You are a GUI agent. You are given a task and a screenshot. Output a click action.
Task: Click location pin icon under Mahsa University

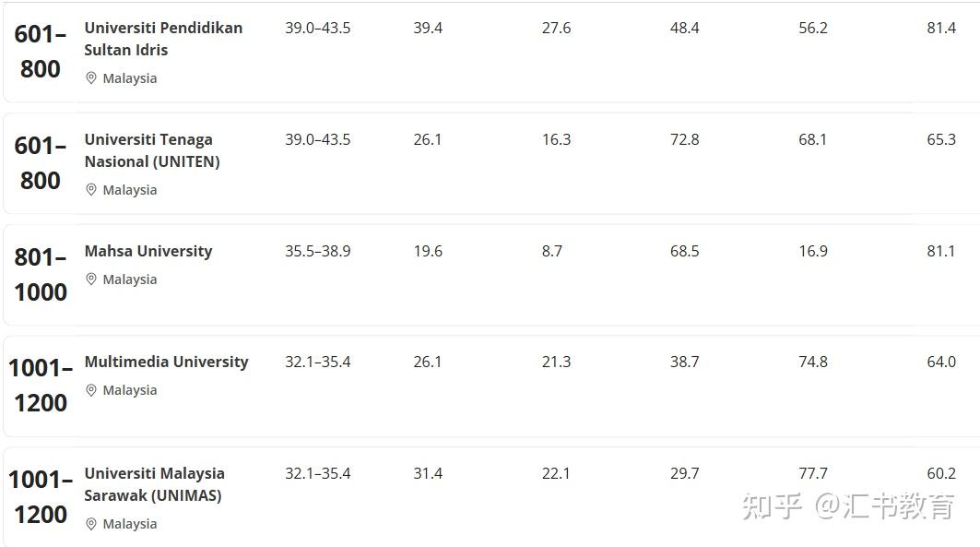[91, 279]
